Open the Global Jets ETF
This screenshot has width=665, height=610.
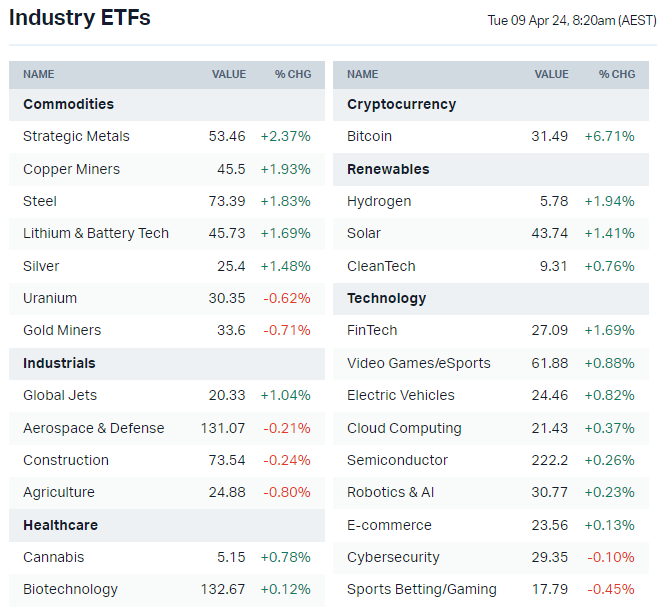coord(60,395)
